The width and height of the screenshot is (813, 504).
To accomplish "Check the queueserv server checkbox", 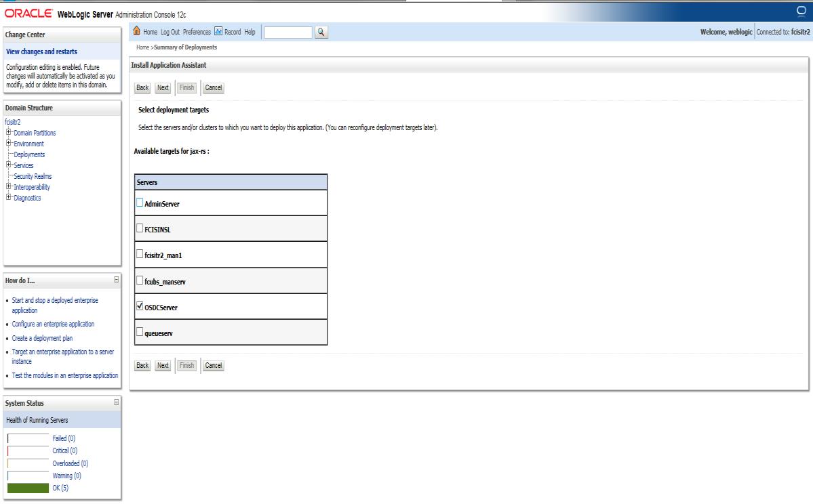I will pos(140,331).
